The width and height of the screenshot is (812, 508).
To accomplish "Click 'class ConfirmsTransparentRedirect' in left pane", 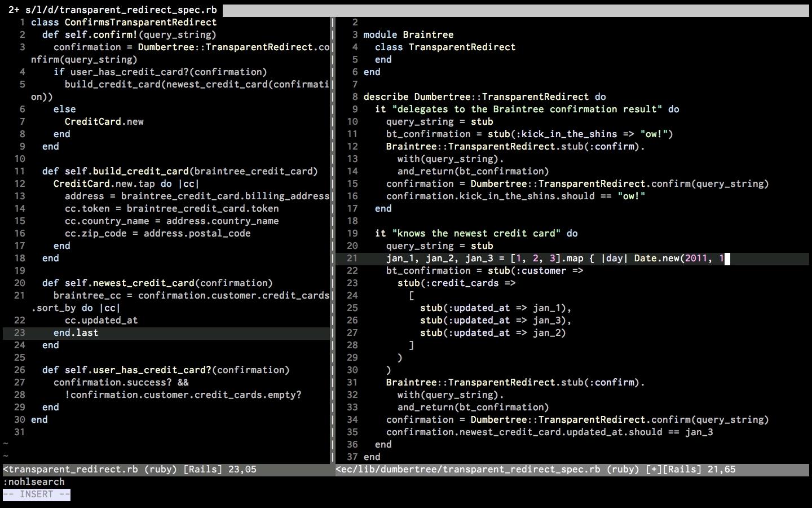I will click(124, 22).
